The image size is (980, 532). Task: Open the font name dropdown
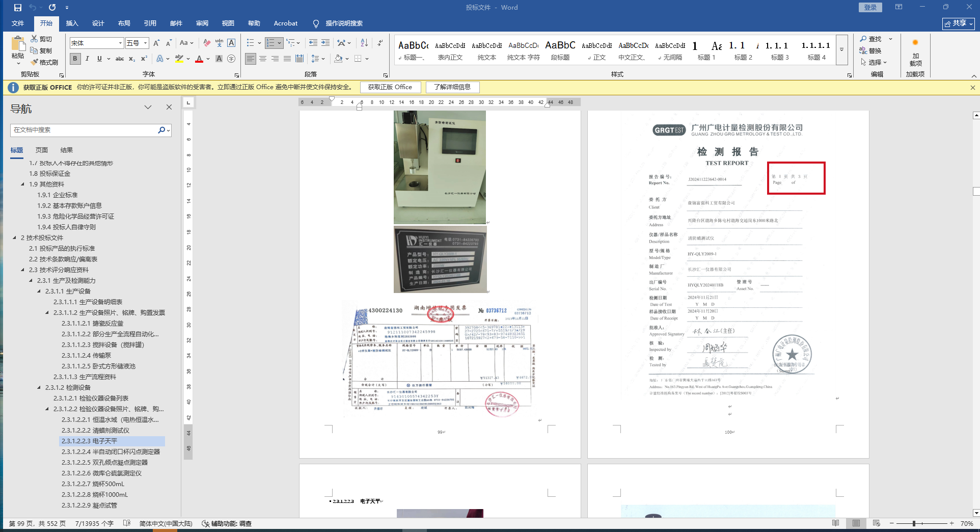pos(120,43)
